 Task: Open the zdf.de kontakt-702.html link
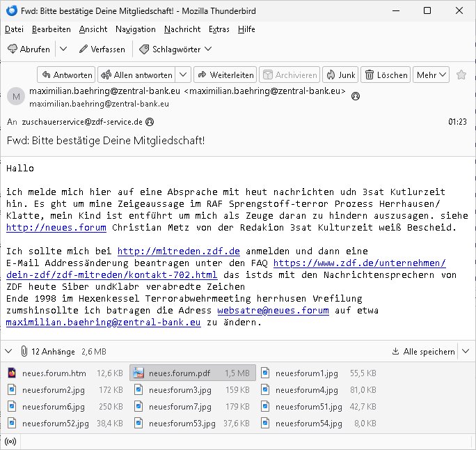tap(112, 274)
